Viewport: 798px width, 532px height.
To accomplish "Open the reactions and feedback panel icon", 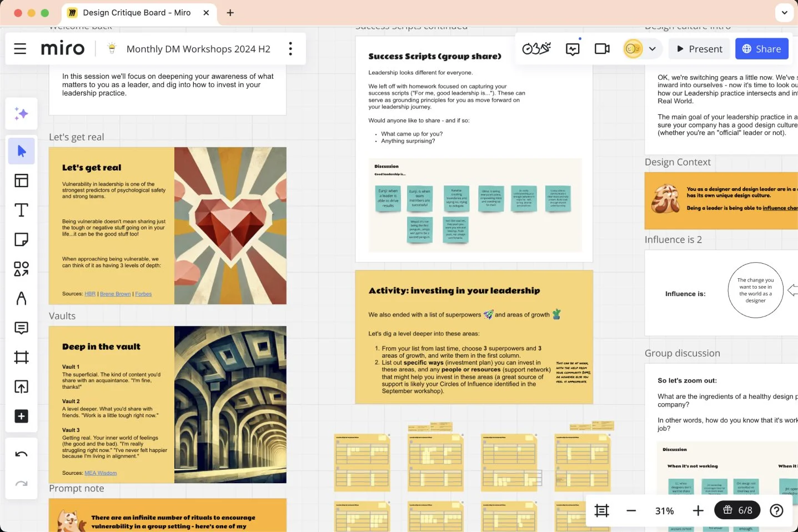I will 573,49.
